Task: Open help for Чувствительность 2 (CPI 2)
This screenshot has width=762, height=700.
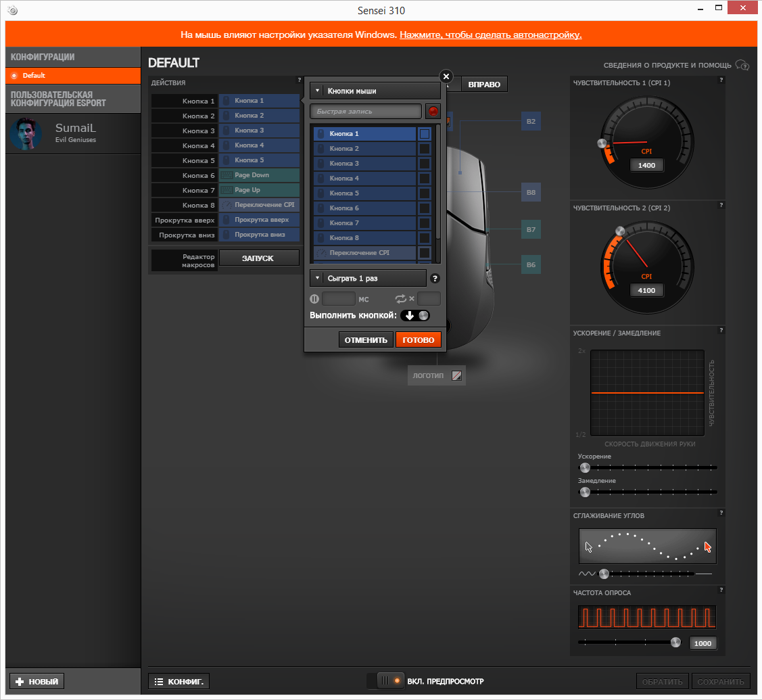Action: [x=721, y=205]
